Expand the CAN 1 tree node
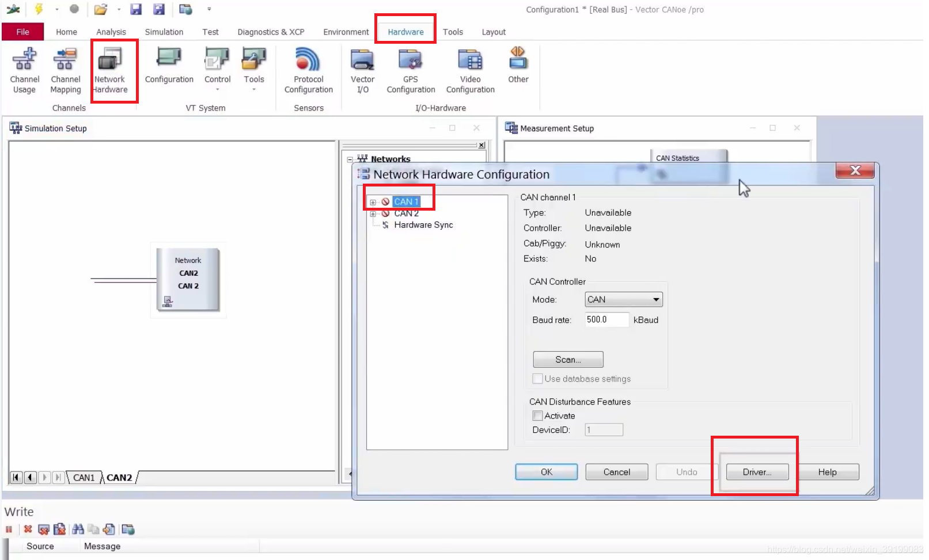This screenshot has width=929, height=560. [x=373, y=202]
